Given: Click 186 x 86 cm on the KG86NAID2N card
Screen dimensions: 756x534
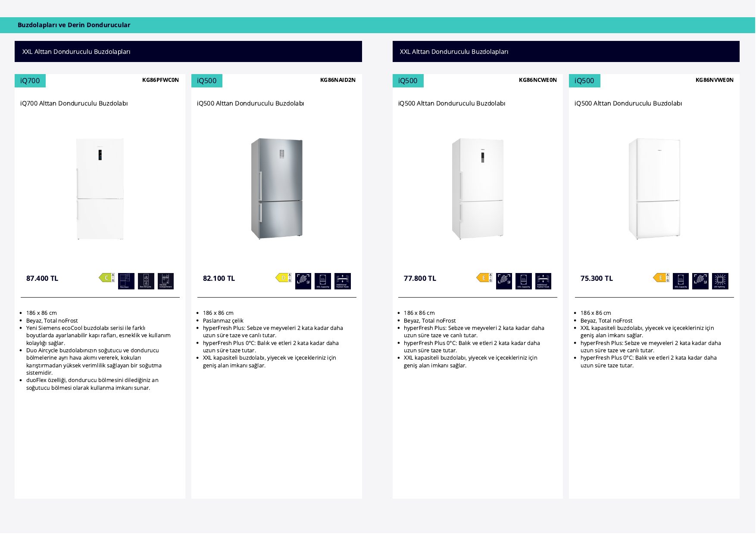Looking at the screenshot, I should [218, 313].
